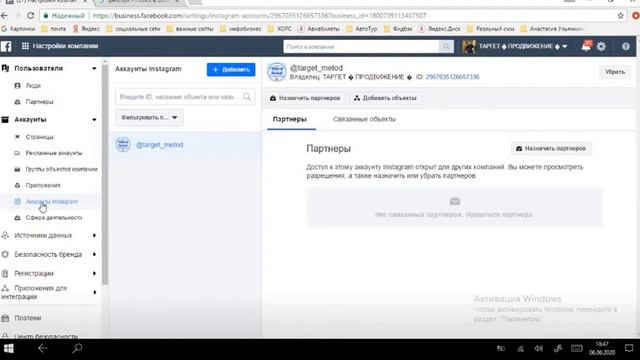Image resolution: width=640 pixels, height=360 pixels.
Task: Open the taskbar volume icon
Action: [x=539, y=349]
